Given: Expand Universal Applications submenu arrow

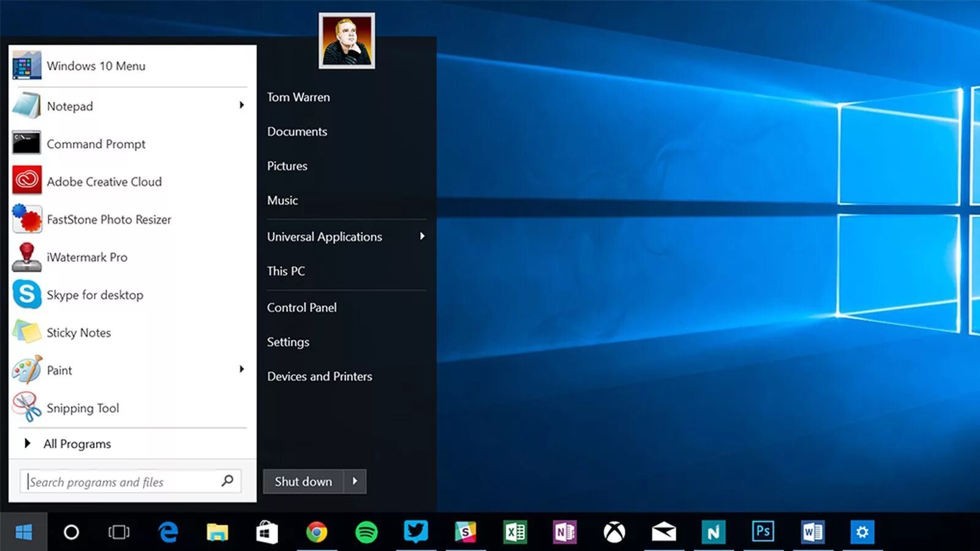Looking at the screenshot, I should point(422,236).
